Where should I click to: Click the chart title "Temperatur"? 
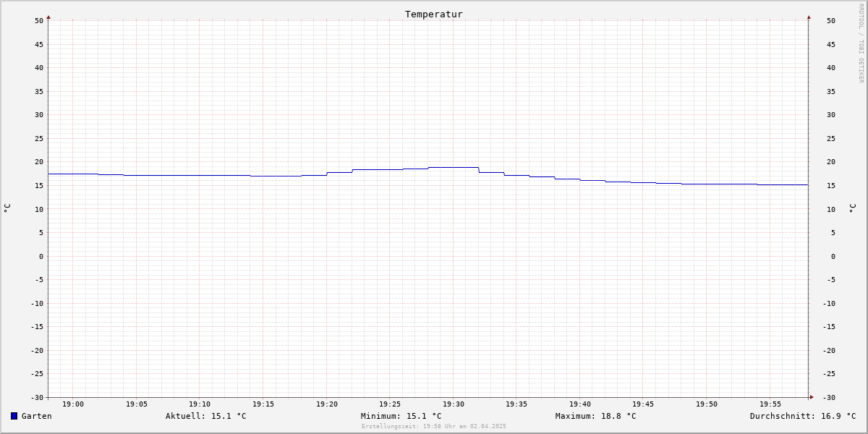point(434,14)
